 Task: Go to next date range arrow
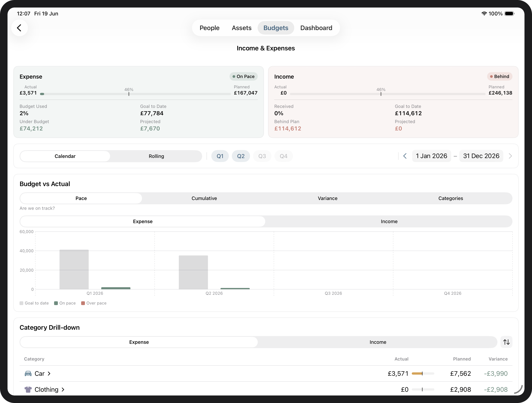510,156
